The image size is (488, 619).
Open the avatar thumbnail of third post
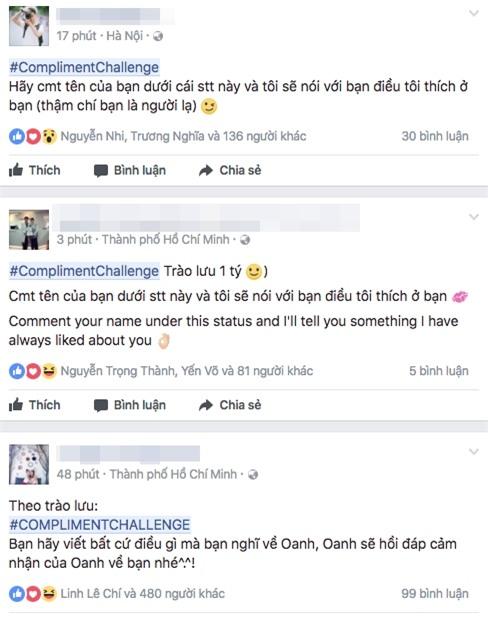(29, 464)
